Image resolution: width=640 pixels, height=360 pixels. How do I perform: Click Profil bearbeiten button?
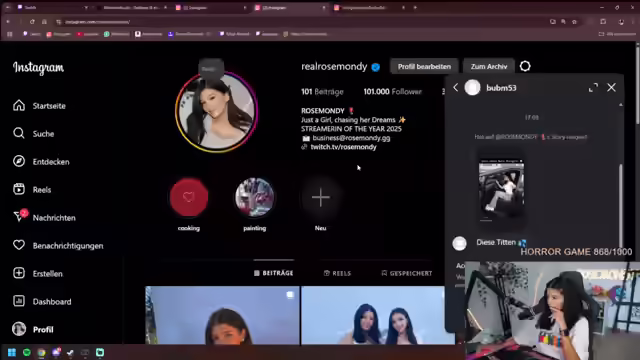pyautogui.click(x=424, y=66)
